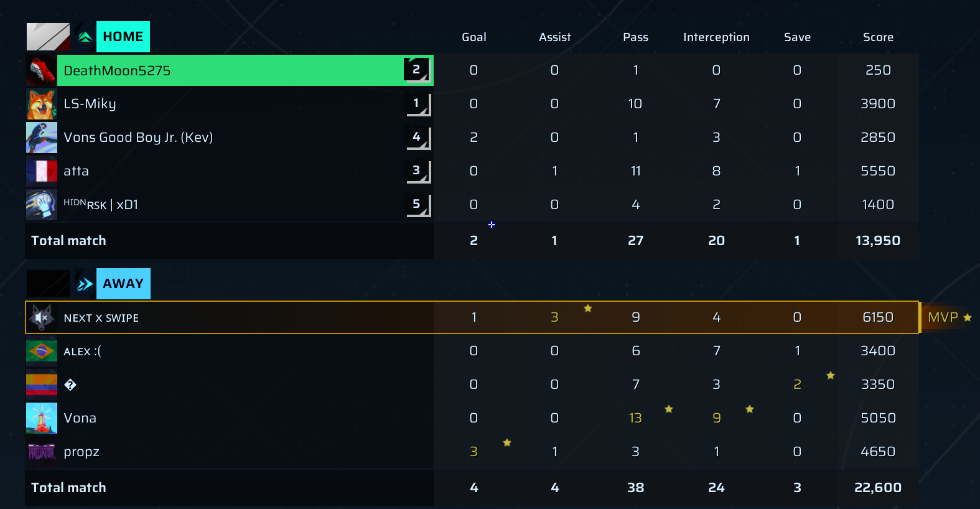The width and height of the screenshot is (980, 509).
Task: Click DeathMoon5275's red boot avatar
Action: [x=42, y=70]
